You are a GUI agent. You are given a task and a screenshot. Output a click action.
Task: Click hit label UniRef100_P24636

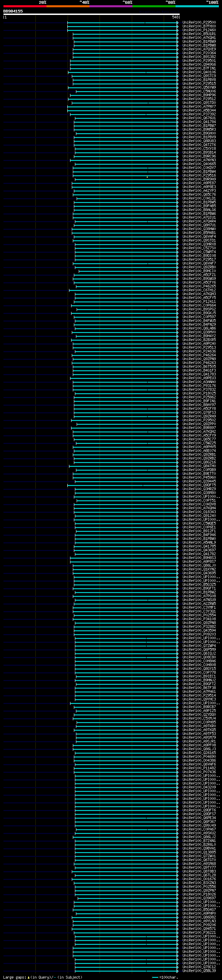[199, 351]
